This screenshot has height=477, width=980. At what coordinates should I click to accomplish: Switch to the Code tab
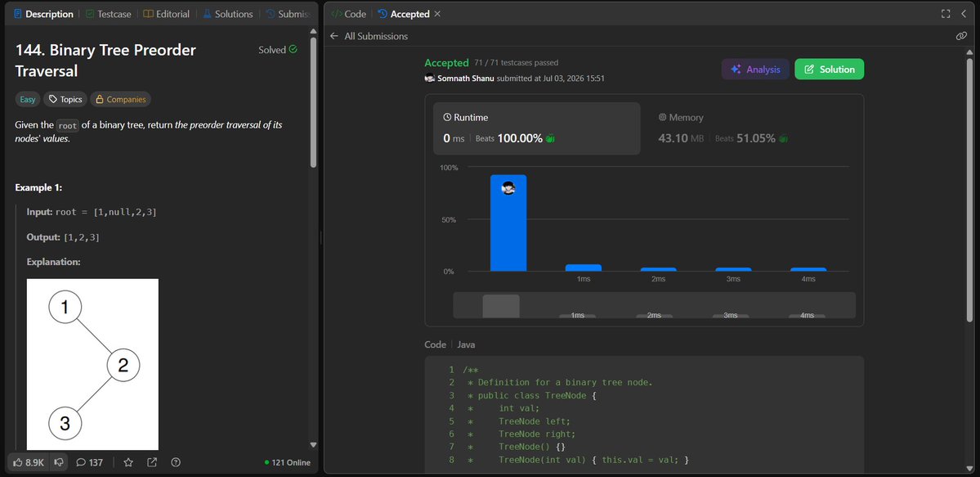pyautogui.click(x=348, y=14)
